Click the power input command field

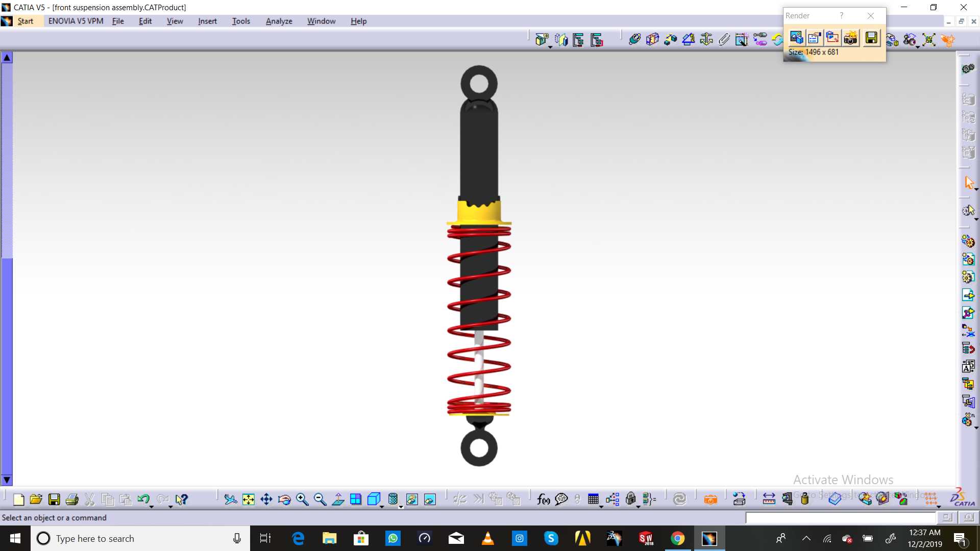pyautogui.click(x=841, y=518)
